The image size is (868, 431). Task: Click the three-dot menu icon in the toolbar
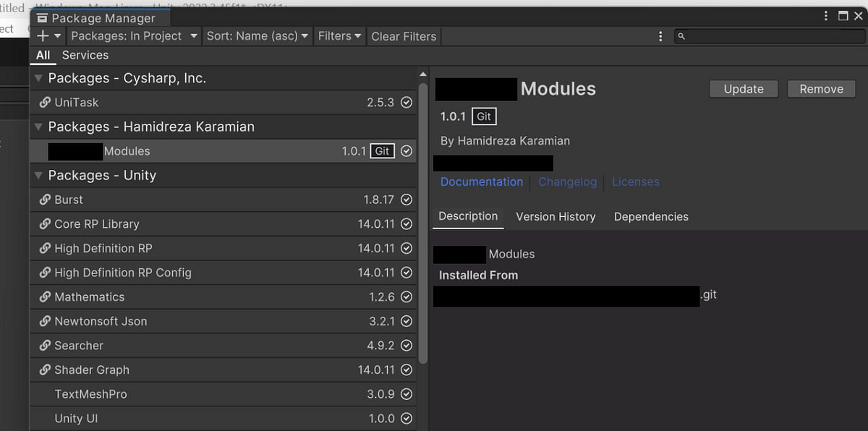click(x=660, y=36)
